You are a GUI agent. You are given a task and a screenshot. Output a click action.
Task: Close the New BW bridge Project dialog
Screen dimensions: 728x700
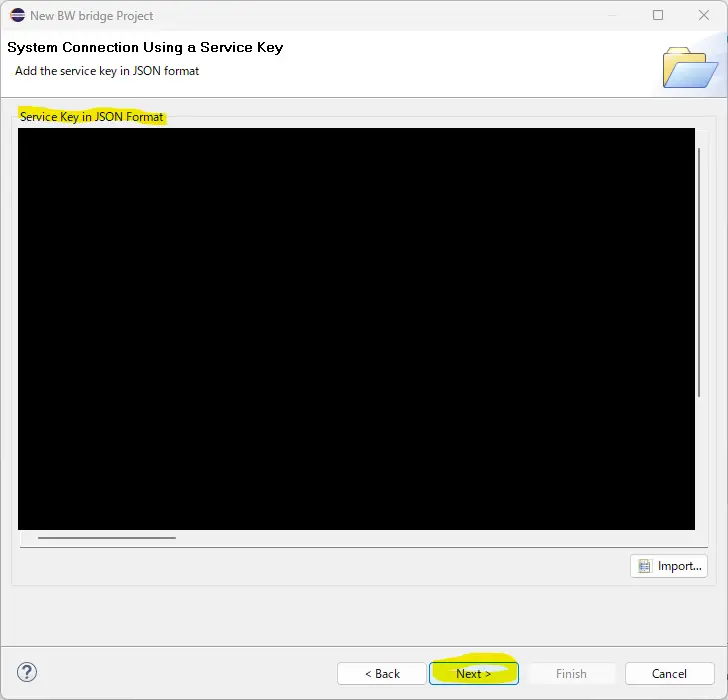(x=704, y=15)
